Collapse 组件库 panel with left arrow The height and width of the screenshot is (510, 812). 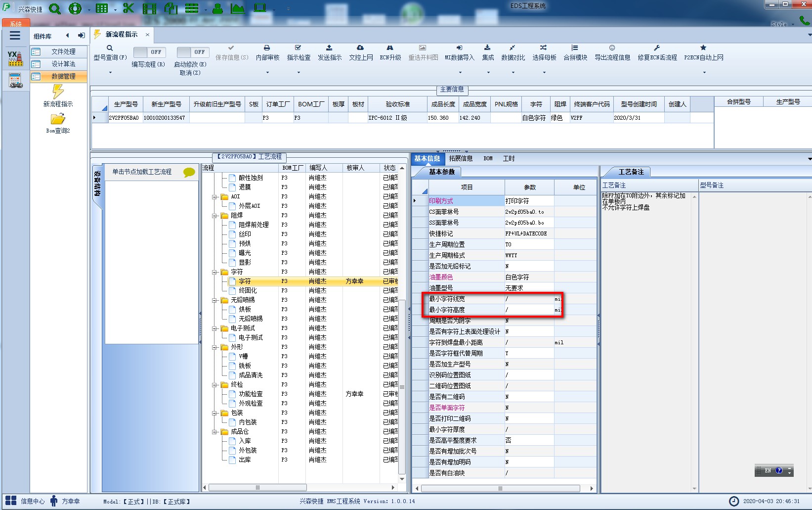click(67, 36)
